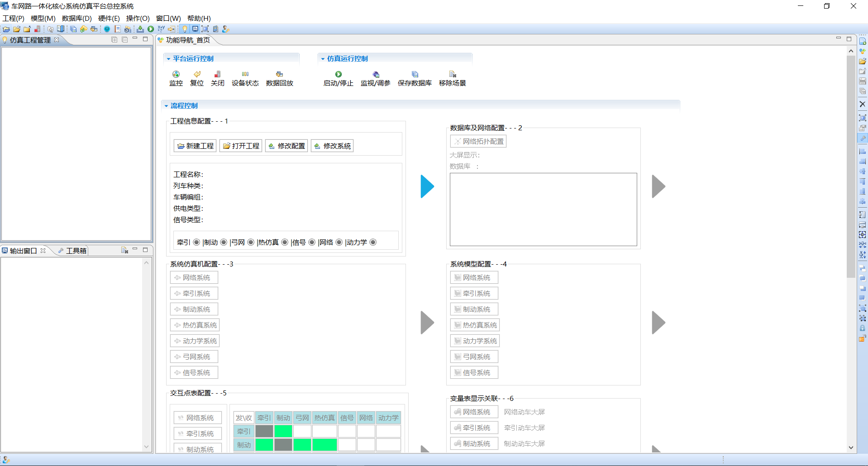Click 保存数据库 save database icon
This screenshot has height=466, width=868.
click(415, 74)
